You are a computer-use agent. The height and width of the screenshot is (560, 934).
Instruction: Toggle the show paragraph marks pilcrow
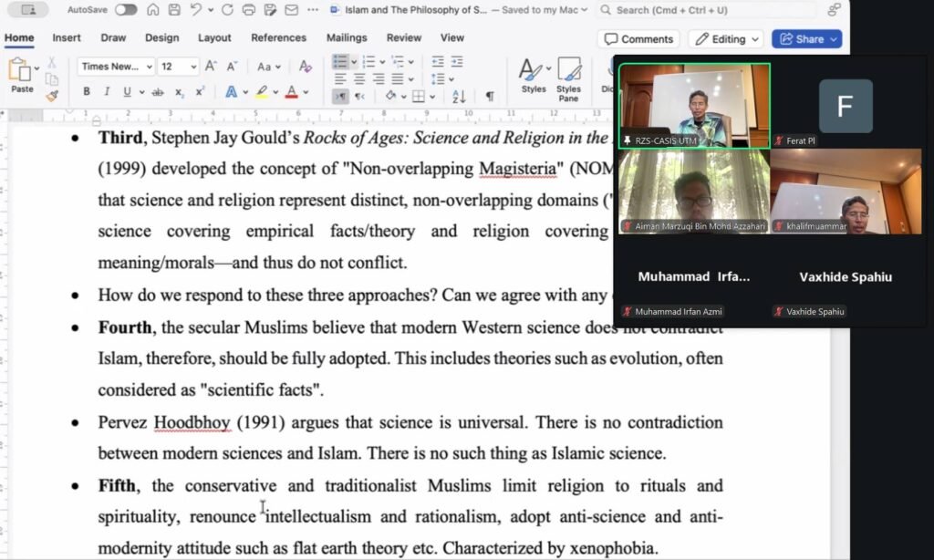pos(490,96)
